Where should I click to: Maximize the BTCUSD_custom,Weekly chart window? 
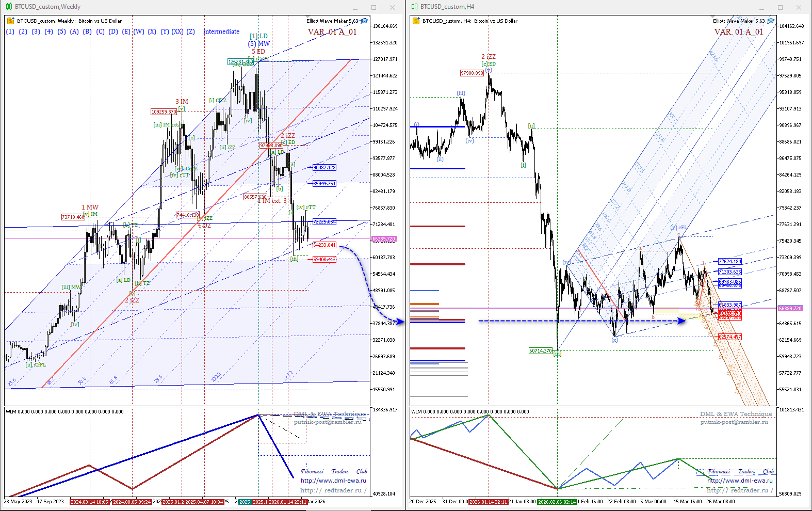(373, 7)
